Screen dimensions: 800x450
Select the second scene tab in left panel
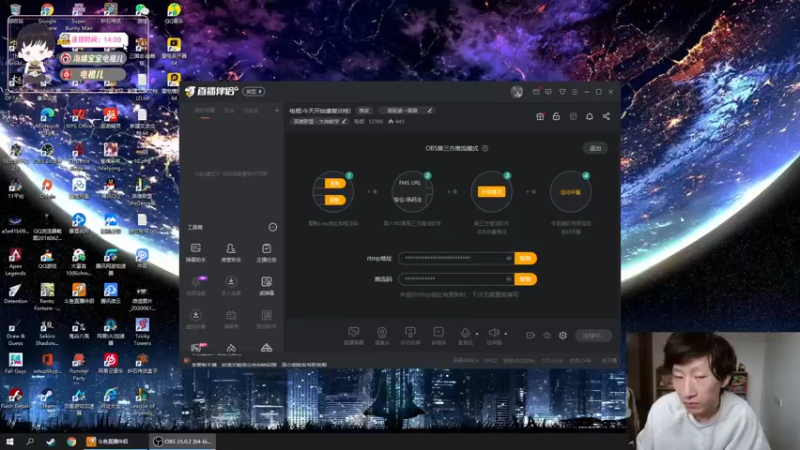point(229,111)
